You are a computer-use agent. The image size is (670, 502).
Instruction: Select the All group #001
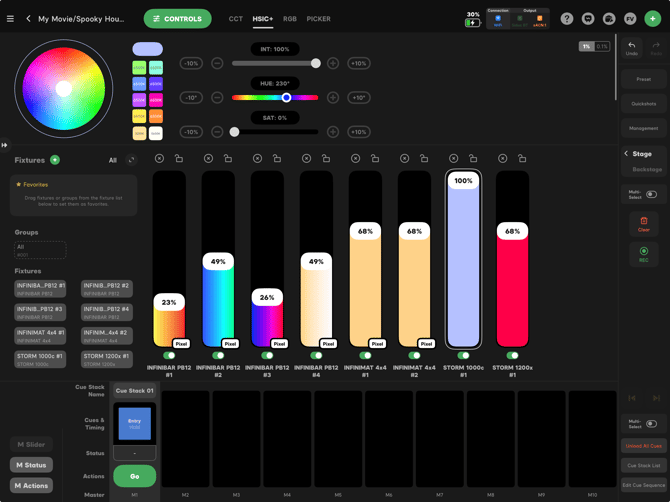[40, 250]
